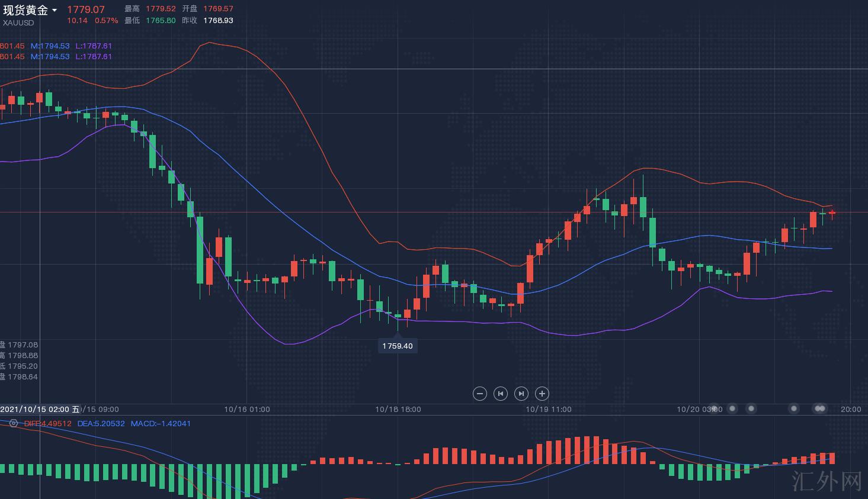Click the first Bollinger M:1794.53 legend value
The width and height of the screenshot is (868, 499).
point(50,46)
